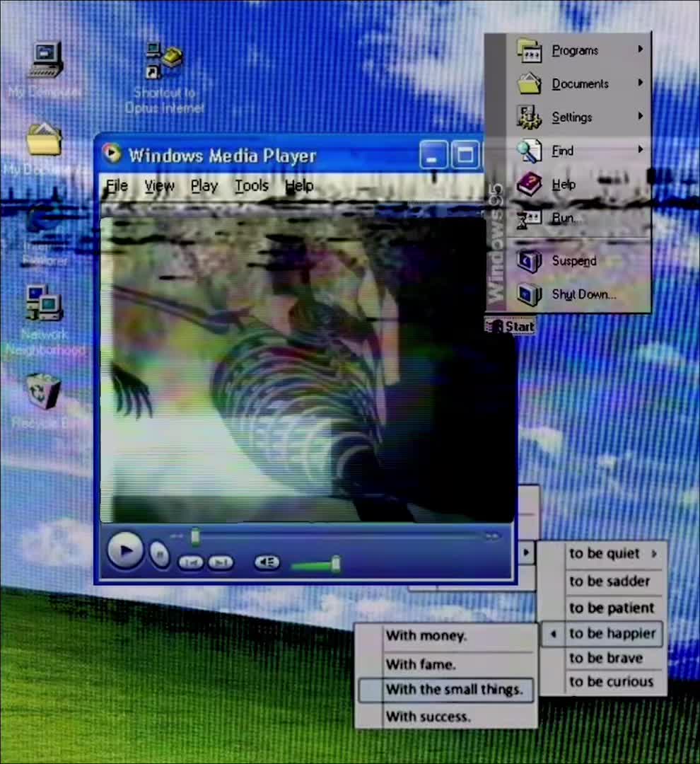Click the Run icon in Start menu
Viewport: 700px width, 764px height.
tap(529, 219)
